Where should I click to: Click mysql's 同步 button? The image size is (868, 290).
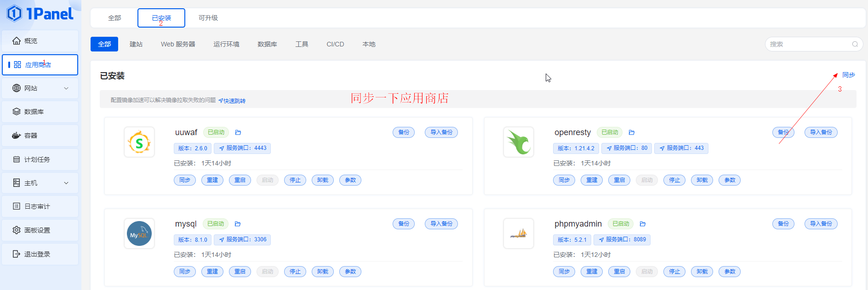(x=185, y=272)
